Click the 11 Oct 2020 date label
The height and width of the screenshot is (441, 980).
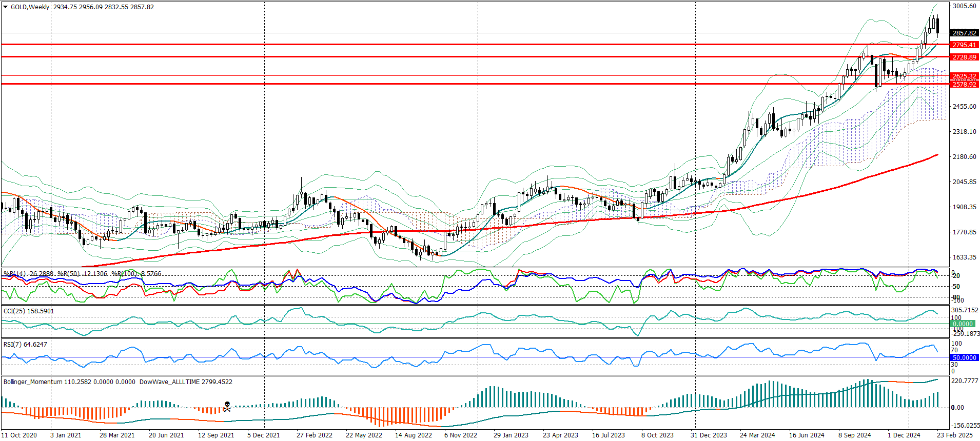tap(19, 435)
